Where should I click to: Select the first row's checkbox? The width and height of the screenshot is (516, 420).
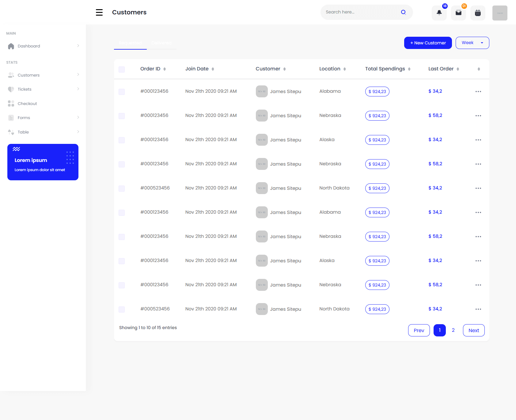(122, 92)
